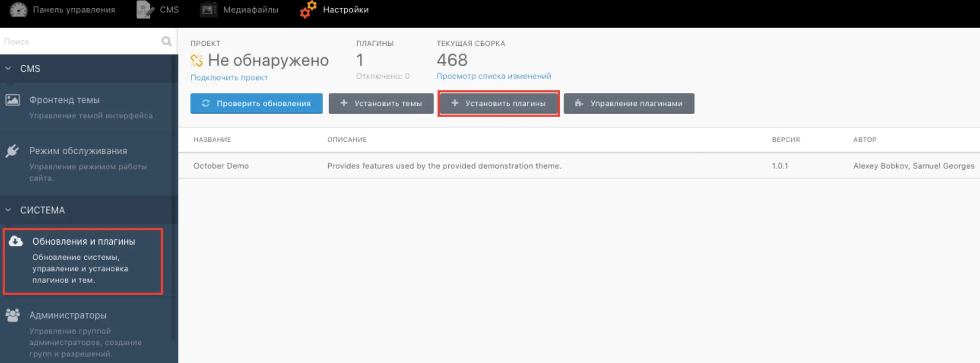
Task: Click the broken-link project status icon
Action: 197,60
